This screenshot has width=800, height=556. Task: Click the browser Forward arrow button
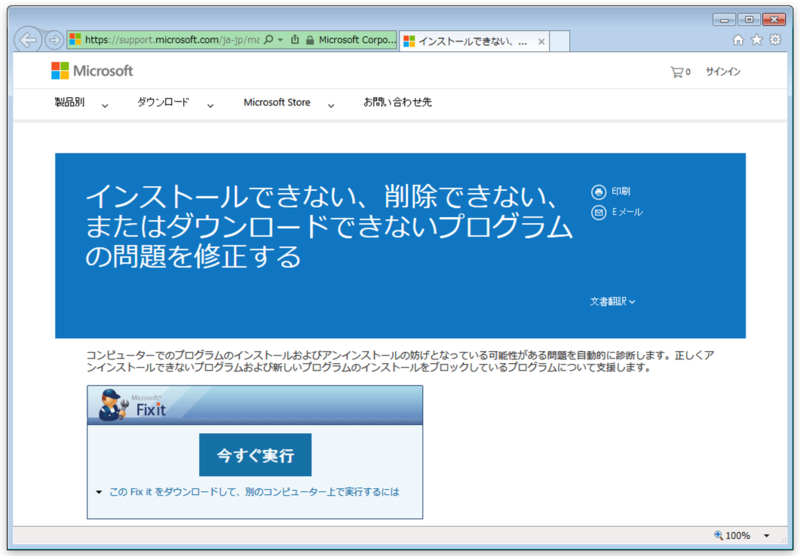[x=54, y=40]
